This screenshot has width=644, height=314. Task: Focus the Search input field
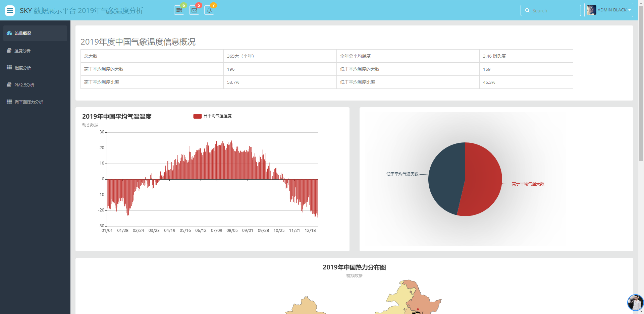551,10
